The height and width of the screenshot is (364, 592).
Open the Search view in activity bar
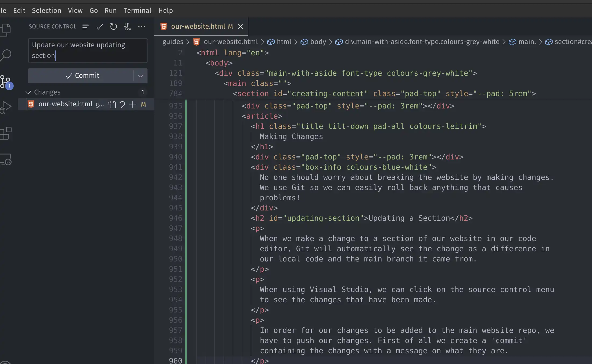[x=5, y=55]
